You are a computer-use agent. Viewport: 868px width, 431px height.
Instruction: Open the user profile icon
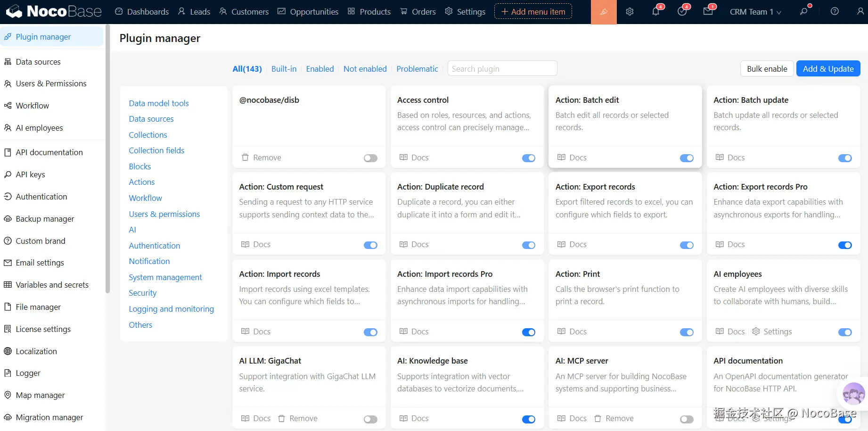(860, 12)
